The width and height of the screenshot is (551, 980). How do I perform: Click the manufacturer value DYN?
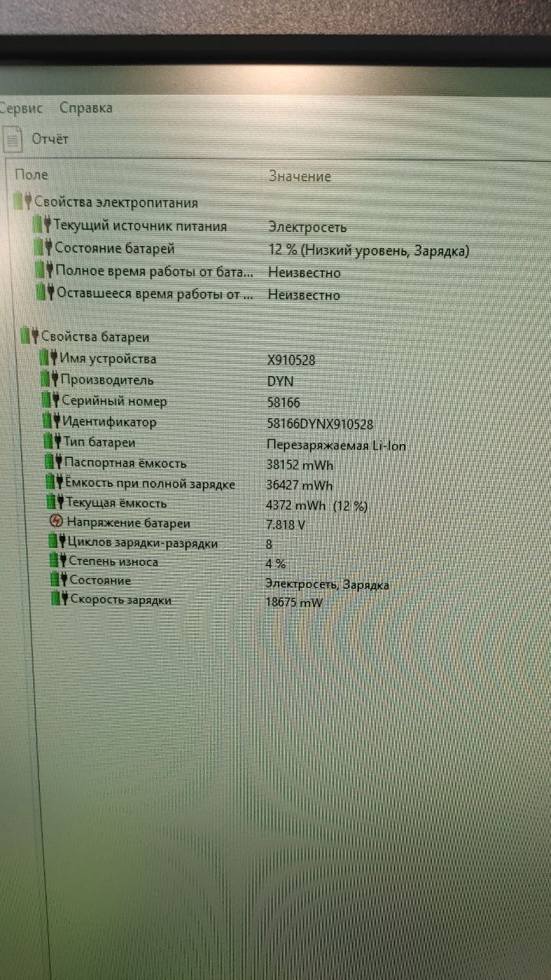pyautogui.click(x=280, y=381)
